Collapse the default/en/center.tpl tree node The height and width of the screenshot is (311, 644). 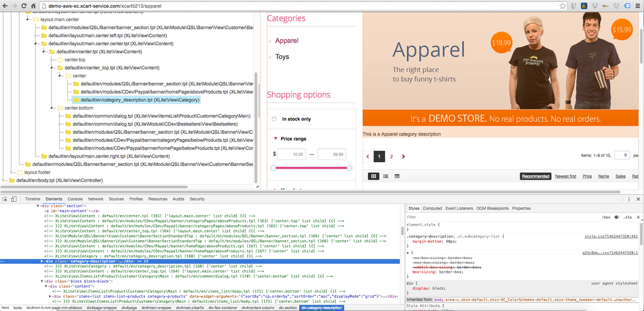(x=45, y=52)
